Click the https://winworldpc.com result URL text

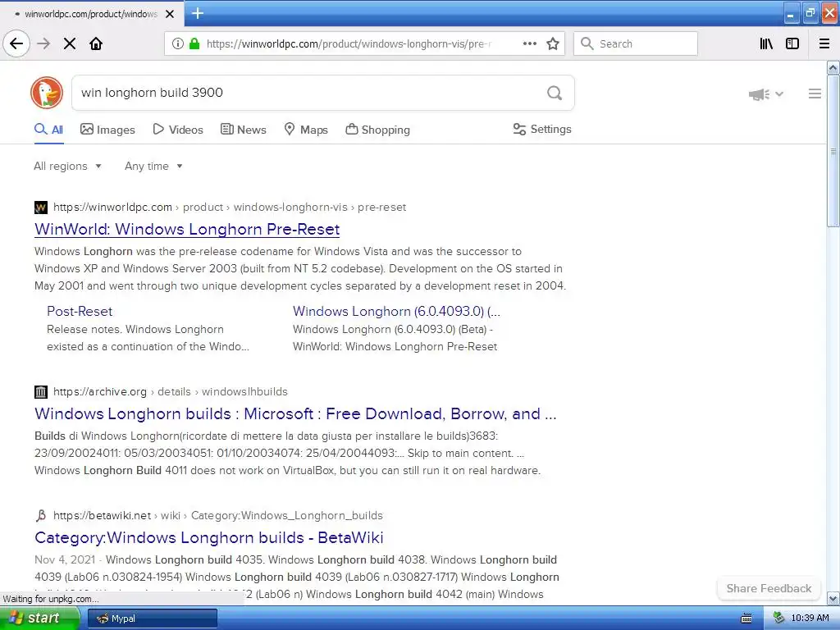[112, 208]
